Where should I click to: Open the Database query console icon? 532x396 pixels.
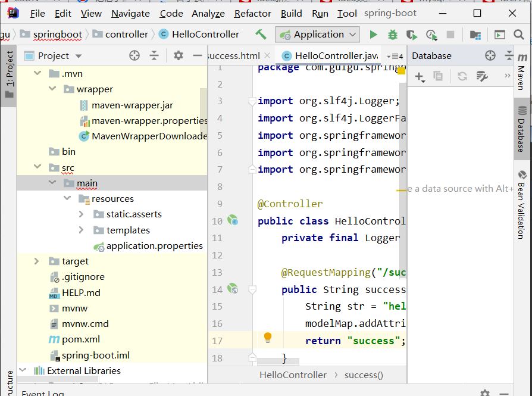482,76
